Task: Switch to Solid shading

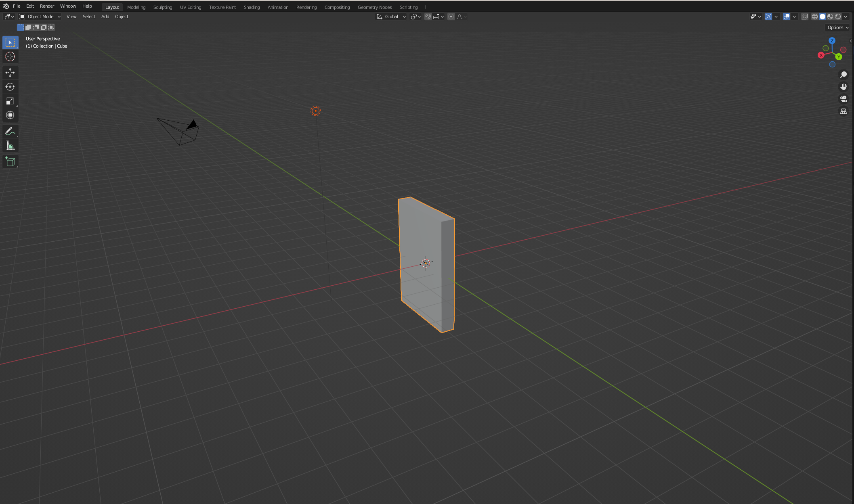Action: point(823,17)
